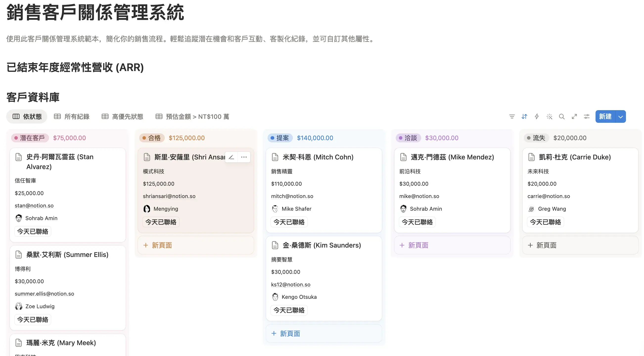Expand database using the diagonal arrows icon

pos(574,117)
